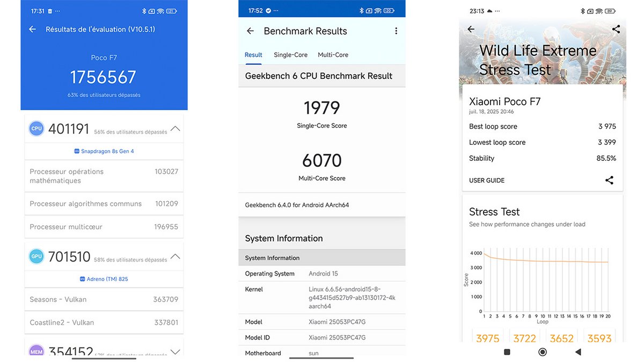
Task: Tap Best loop score 3 975 row
Action: click(x=543, y=127)
